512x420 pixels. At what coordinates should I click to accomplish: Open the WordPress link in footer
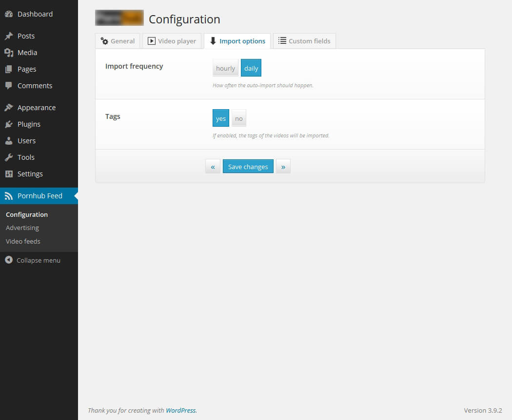pos(180,410)
